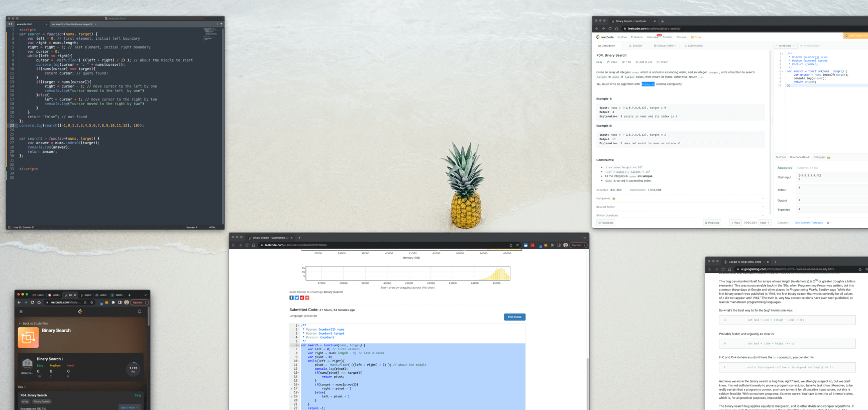868x410 pixels.
Task: Open JavaScript language dropdown in LeetCode editor
Action: tap(785, 46)
